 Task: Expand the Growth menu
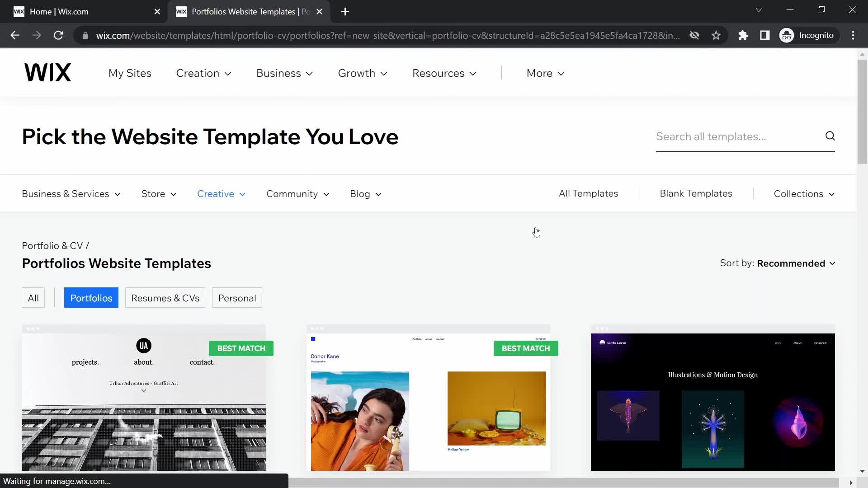pyautogui.click(x=363, y=73)
